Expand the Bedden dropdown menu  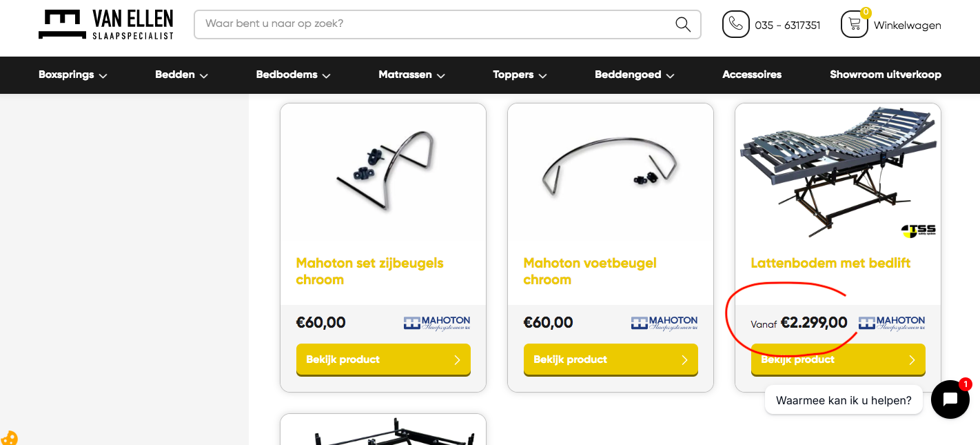coord(182,75)
